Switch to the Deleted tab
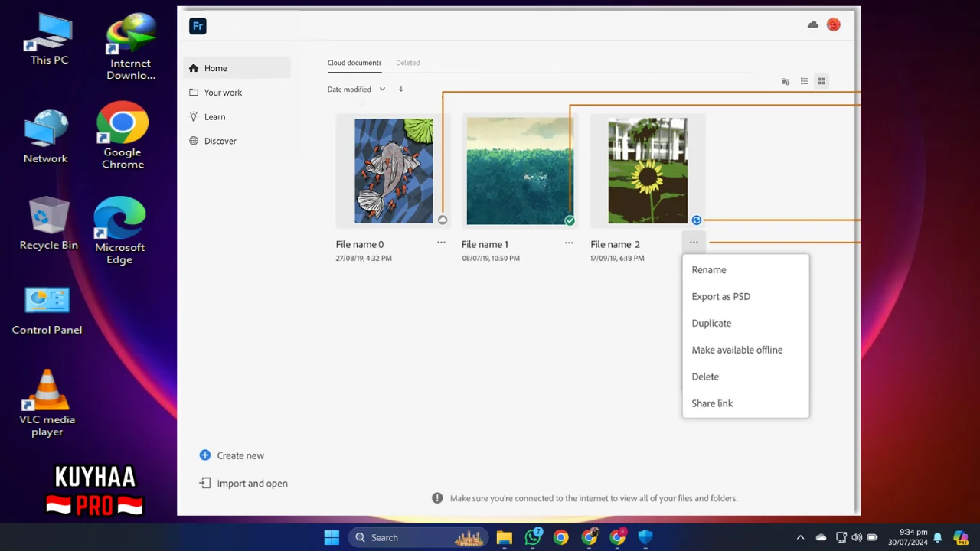Image resolution: width=980 pixels, height=551 pixels. pyautogui.click(x=407, y=63)
